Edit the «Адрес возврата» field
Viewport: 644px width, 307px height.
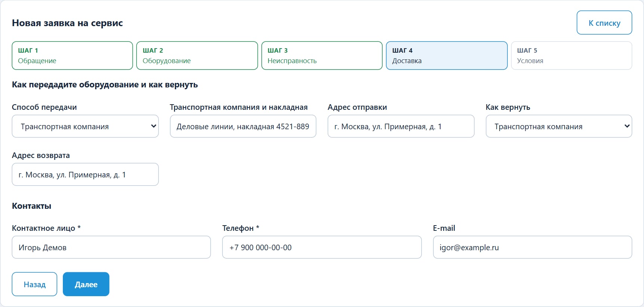pyautogui.click(x=85, y=174)
